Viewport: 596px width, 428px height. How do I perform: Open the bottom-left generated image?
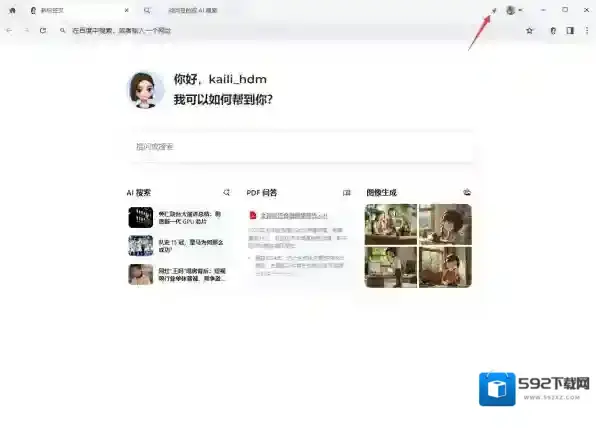tap(391, 267)
